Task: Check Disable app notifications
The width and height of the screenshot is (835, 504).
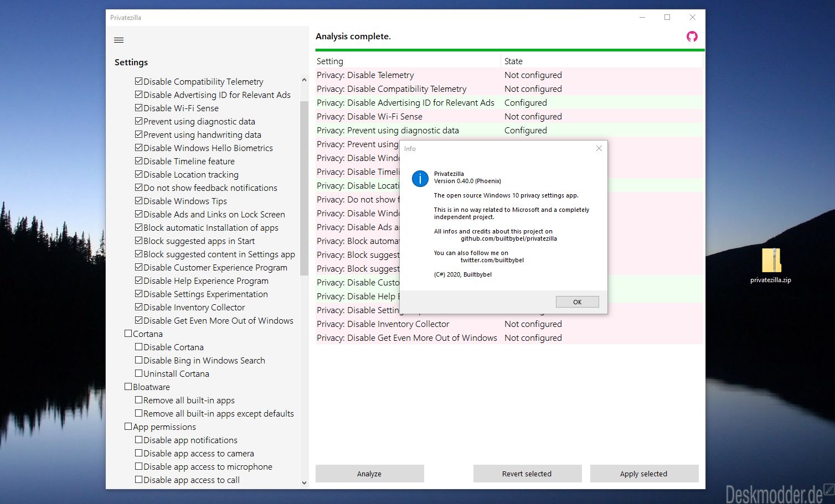Action: click(139, 440)
